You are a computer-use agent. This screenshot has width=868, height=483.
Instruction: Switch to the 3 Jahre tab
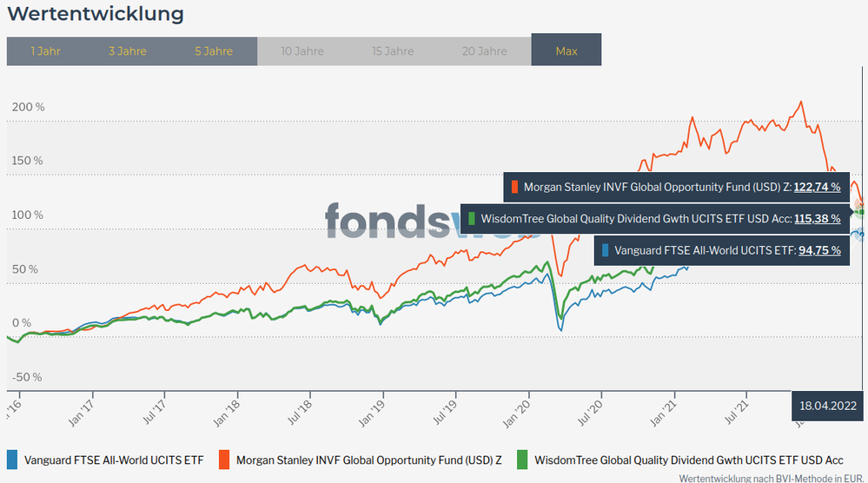[128, 51]
